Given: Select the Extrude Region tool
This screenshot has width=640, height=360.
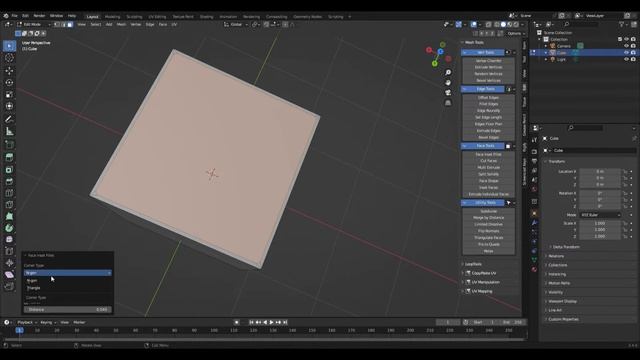Looking at the screenshot, I should (9, 158).
